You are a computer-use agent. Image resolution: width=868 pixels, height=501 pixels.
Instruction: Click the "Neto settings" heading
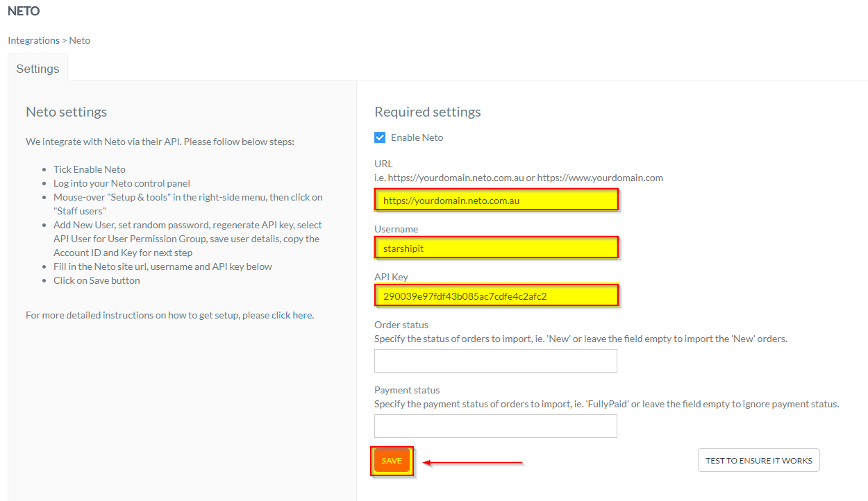pos(67,112)
